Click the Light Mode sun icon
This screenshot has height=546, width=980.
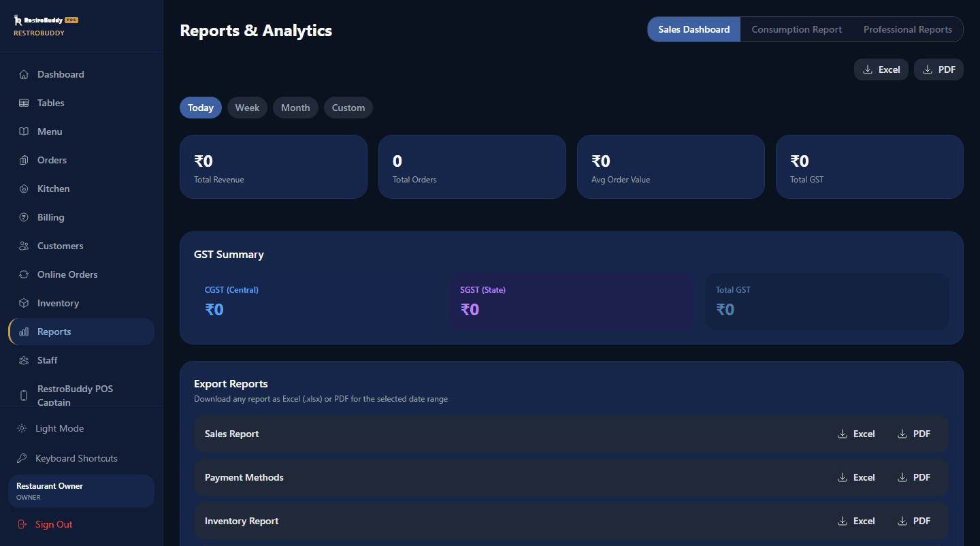click(22, 428)
